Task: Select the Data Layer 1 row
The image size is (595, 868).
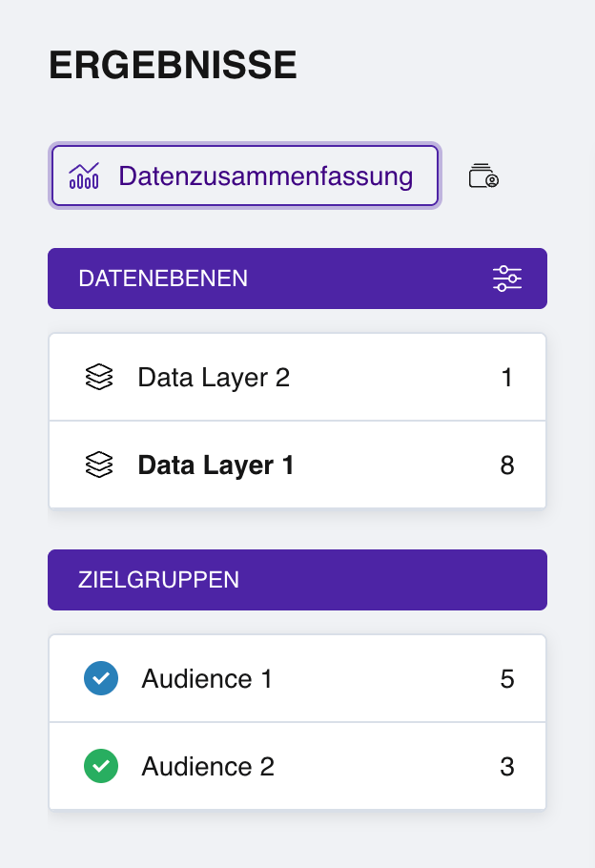Action: point(297,465)
